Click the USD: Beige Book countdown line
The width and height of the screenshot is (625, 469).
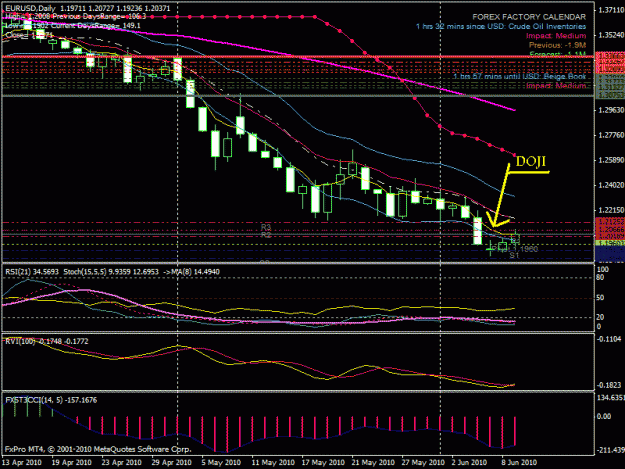[x=519, y=76]
